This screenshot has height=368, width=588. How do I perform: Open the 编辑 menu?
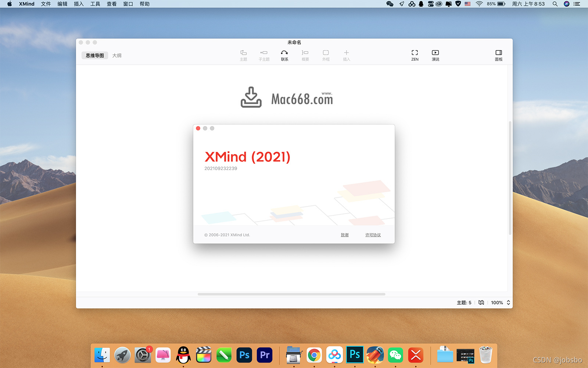pyautogui.click(x=62, y=4)
